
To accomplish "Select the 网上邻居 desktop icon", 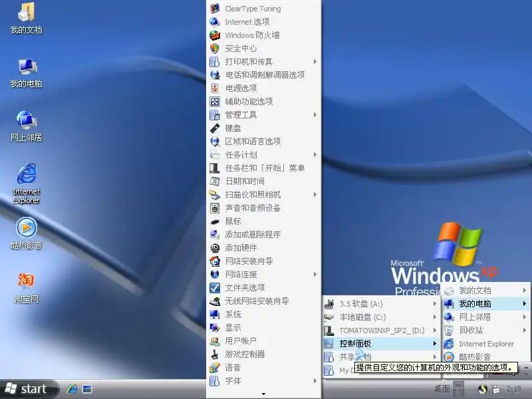I will [x=26, y=126].
